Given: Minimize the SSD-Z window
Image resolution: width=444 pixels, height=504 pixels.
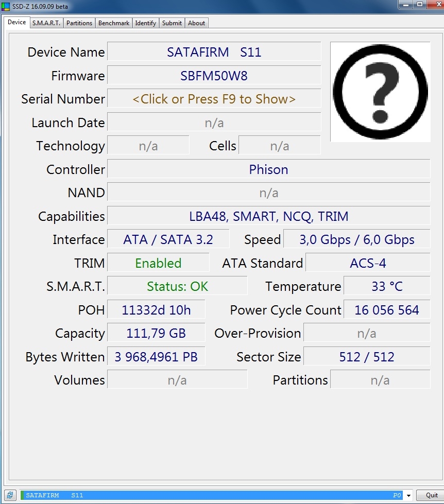Looking at the screenshot, I should pyautogui.click(x=406, y=5).
